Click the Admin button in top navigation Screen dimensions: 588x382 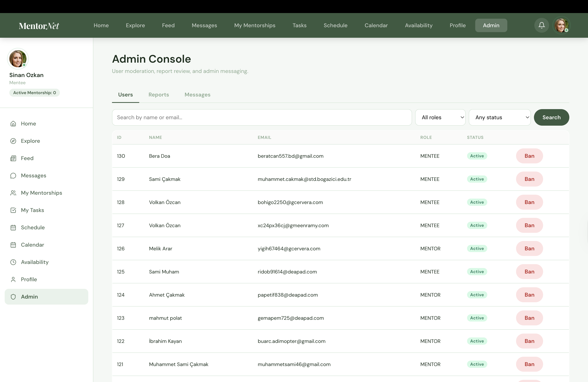coord(491,25)
